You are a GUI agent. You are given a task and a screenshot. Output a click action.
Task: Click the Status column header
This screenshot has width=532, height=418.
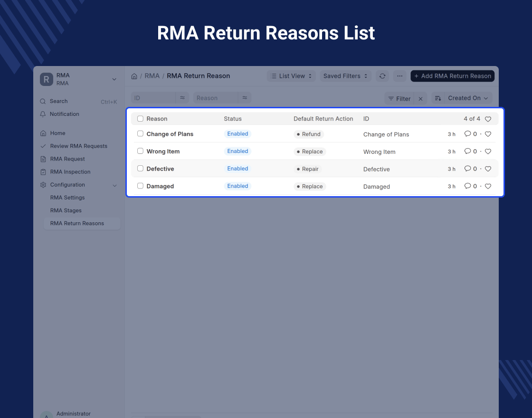[x=233, y=119]
